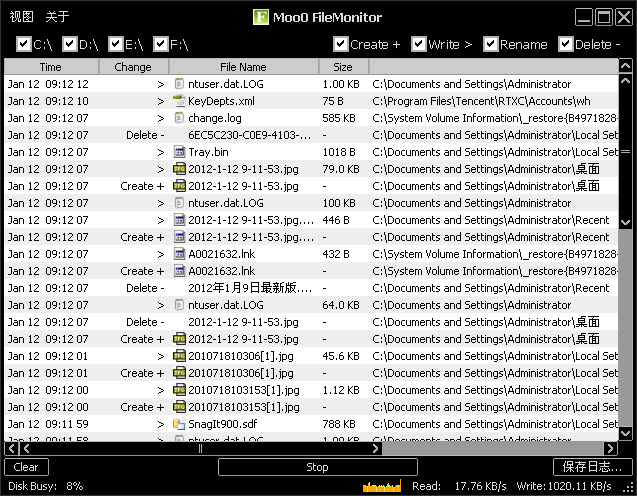Click the SnagIt900.sdf file icon

(180, 424)
